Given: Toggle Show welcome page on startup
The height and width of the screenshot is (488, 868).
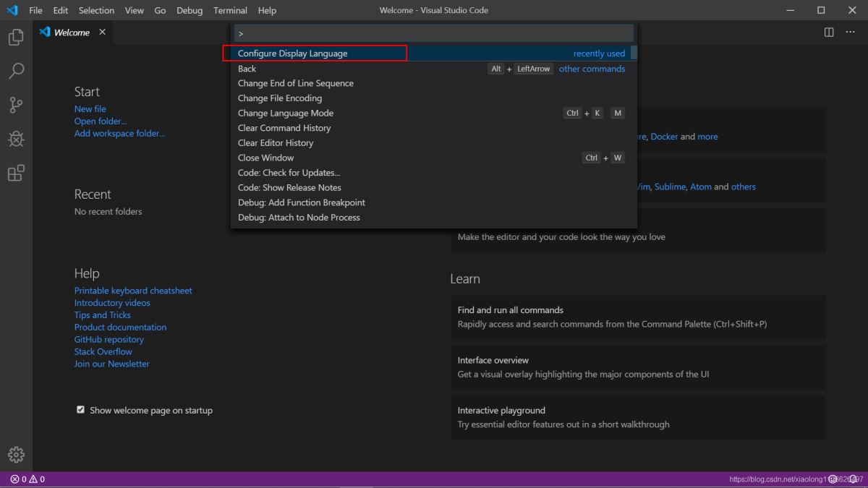Looking at the screenshot, I should (x=80, y=409).
